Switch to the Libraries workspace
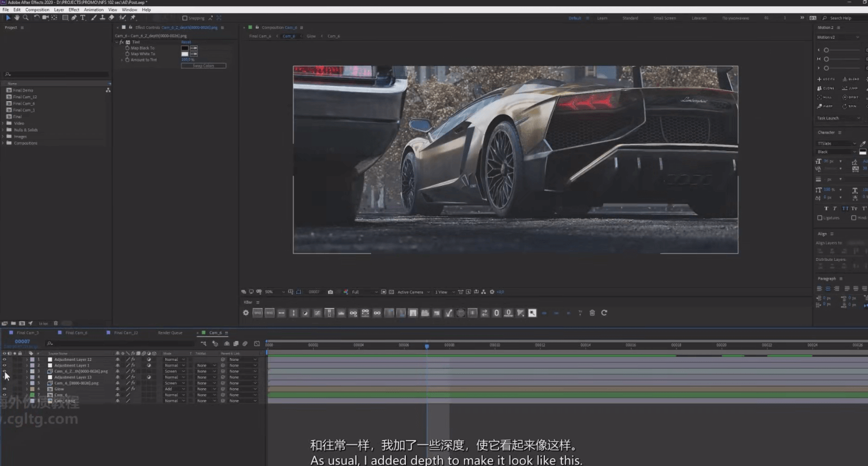Screen dimensions: 868x466 [699, 18]
